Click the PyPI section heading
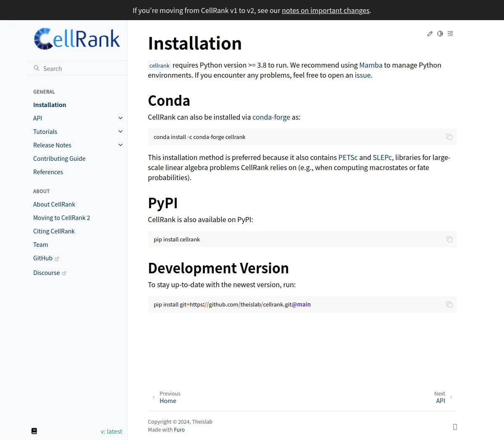The width and height of the screenshot is (504, 440). point(163,203)
